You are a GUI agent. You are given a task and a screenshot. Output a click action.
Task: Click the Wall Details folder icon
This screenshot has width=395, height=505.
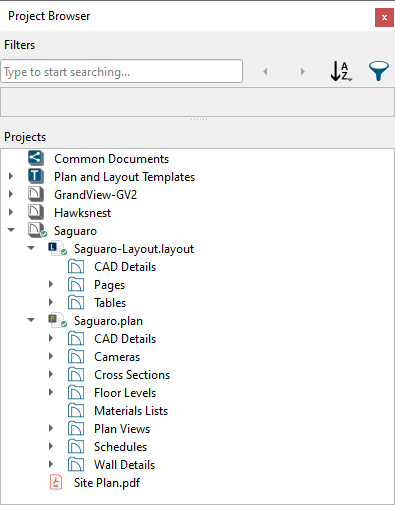tap(76, 465)
